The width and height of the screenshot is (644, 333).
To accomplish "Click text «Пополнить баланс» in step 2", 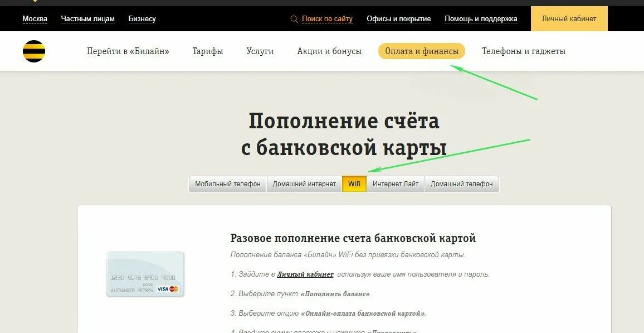I will click(x=335, y=294).
